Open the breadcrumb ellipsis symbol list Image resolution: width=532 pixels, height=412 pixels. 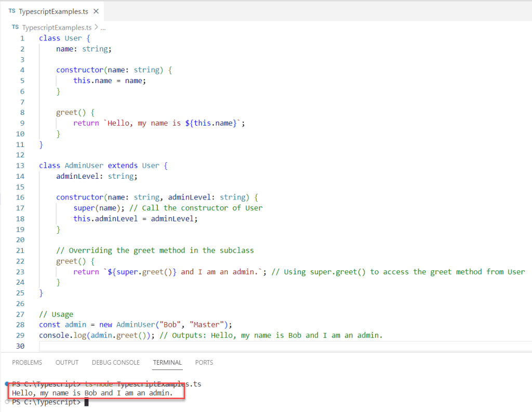pyautogui.click(x=103, y=28)
